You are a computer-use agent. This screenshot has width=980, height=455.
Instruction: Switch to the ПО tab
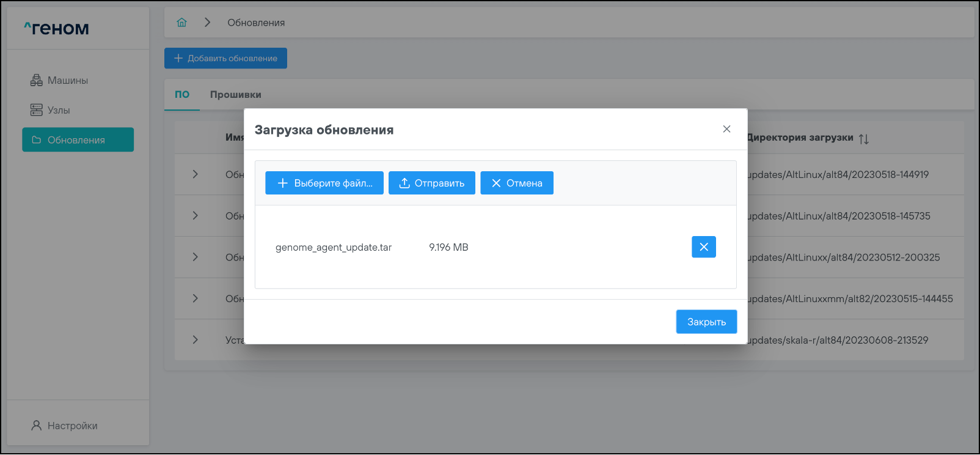click(x=182, y=95)
